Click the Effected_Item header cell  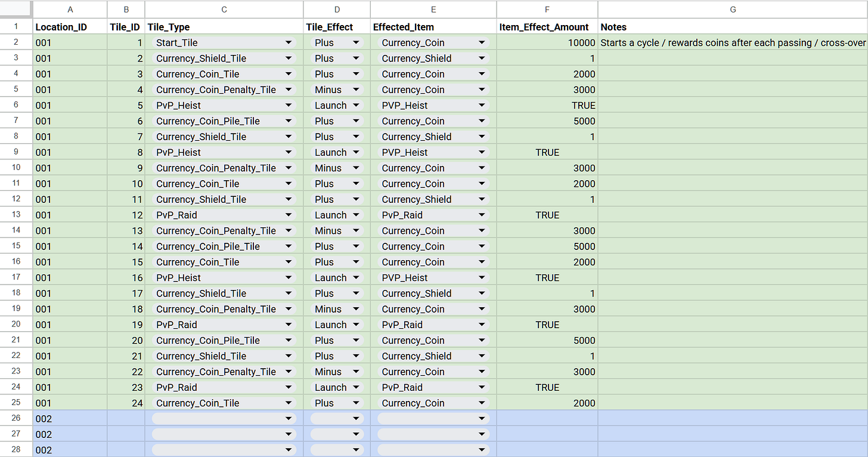coord(433,27)
